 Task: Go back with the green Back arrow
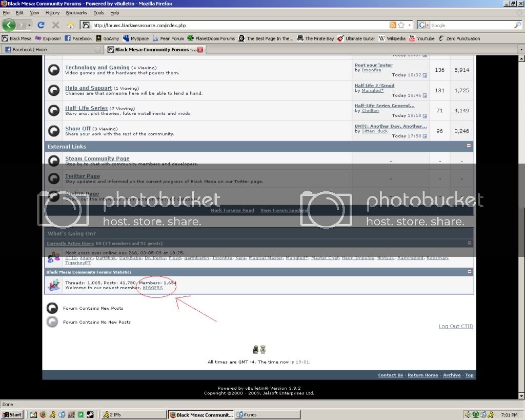(x=9, y=25)
